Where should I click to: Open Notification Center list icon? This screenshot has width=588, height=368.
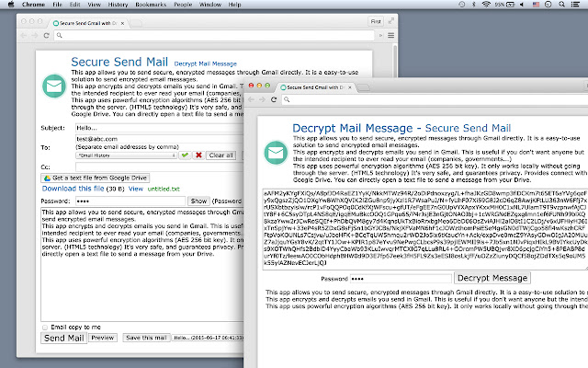tap(575, 5)
